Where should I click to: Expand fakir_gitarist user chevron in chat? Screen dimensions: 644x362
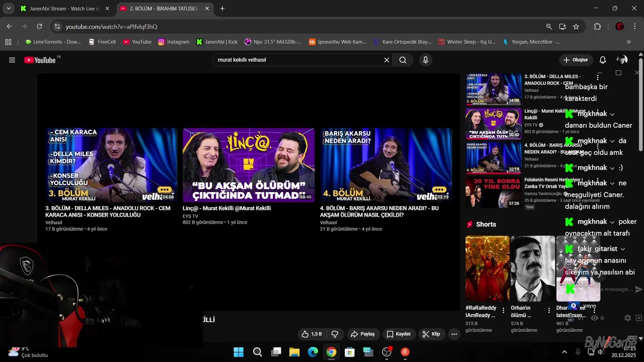pyautogui.click(x=623, y=249)
